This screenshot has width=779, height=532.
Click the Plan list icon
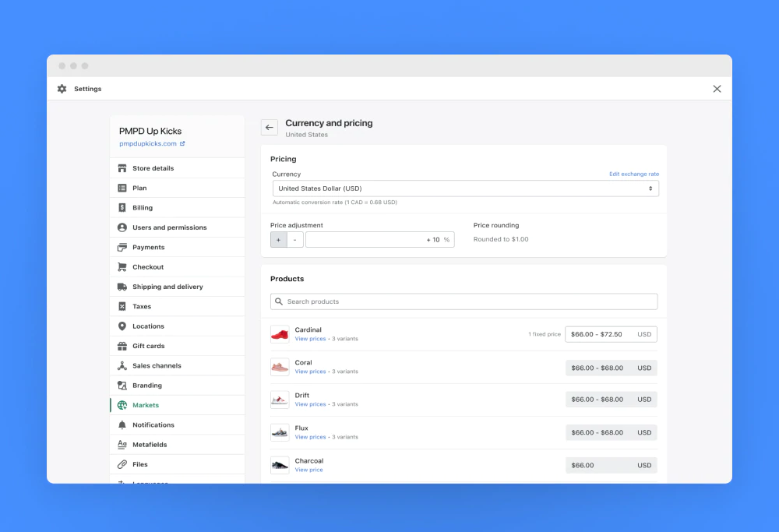coord(122,188)
